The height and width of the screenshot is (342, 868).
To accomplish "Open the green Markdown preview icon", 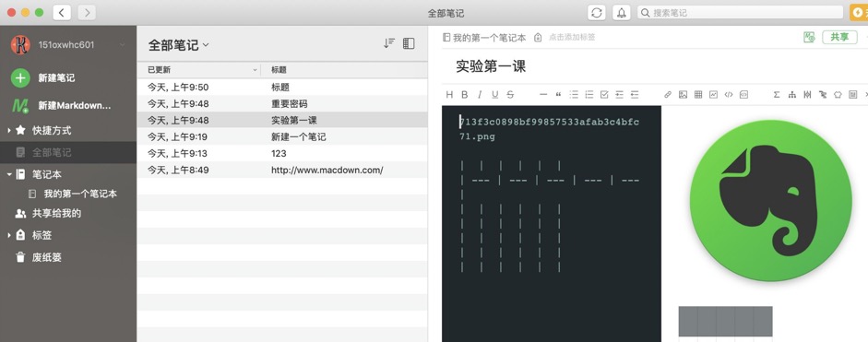I will tap(809, 37).
